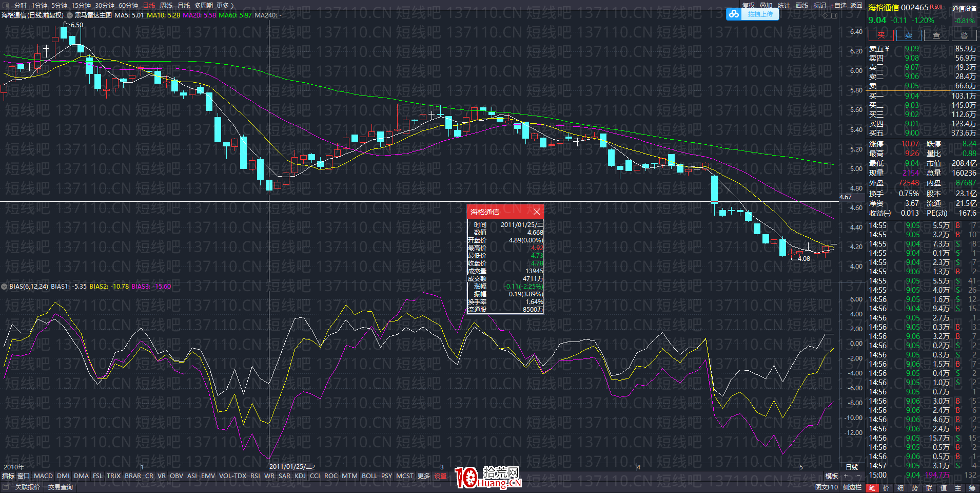Viewport: 980px width, 493px height.
Task: Add stock to watchlist with +自选
Action: pos(838,5)
